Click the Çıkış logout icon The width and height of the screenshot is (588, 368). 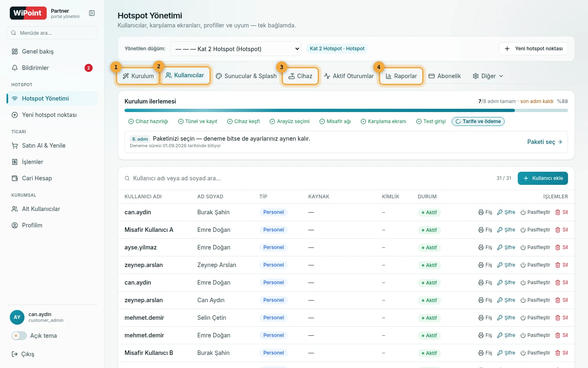pos(15,354)
